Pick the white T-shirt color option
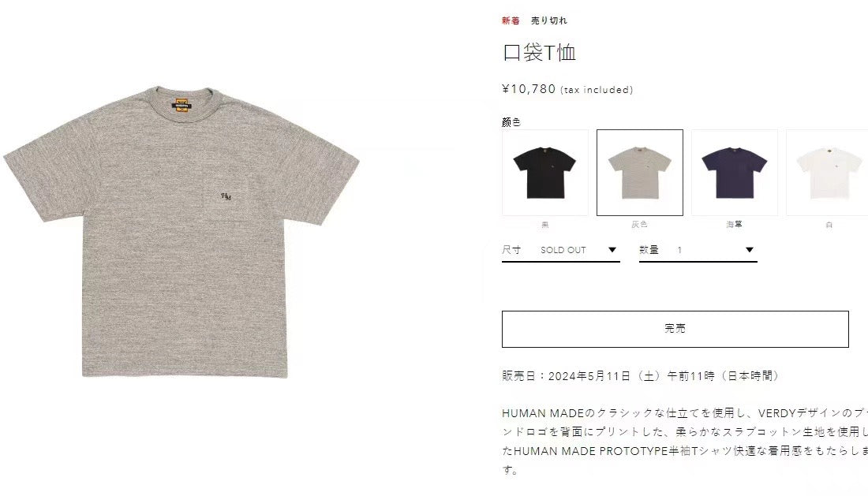 (x=827, y=173)
